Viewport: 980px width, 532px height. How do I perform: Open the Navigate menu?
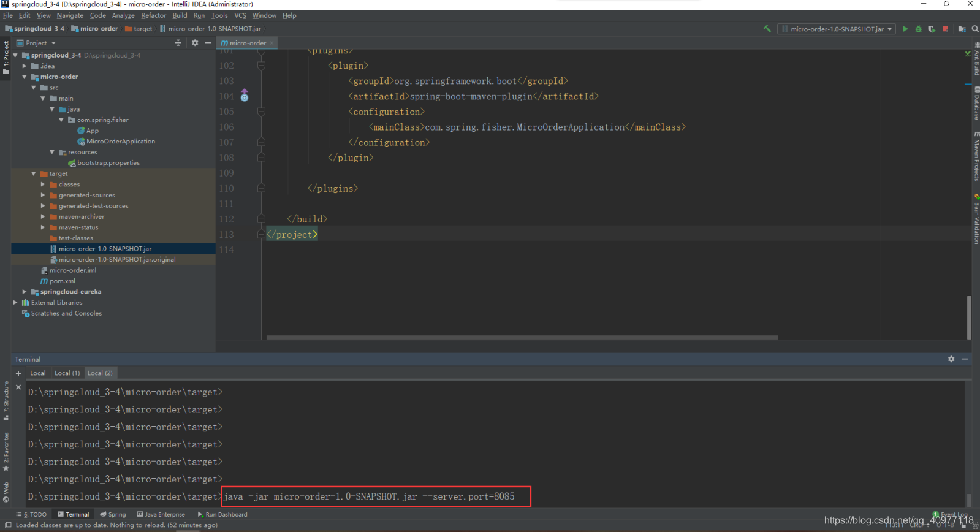(70, 15)
